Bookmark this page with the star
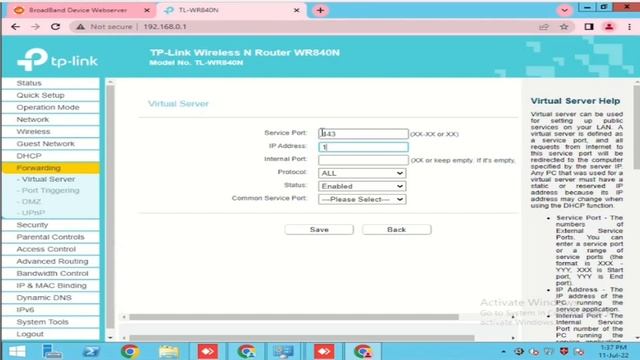Viewport: 640px width, 360px height. pos(564,27)
